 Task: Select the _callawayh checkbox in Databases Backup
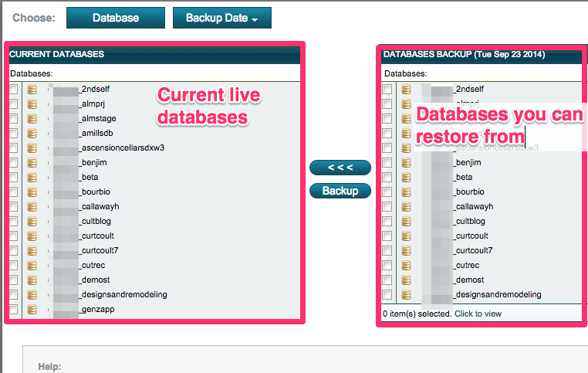tap(387, 206)
